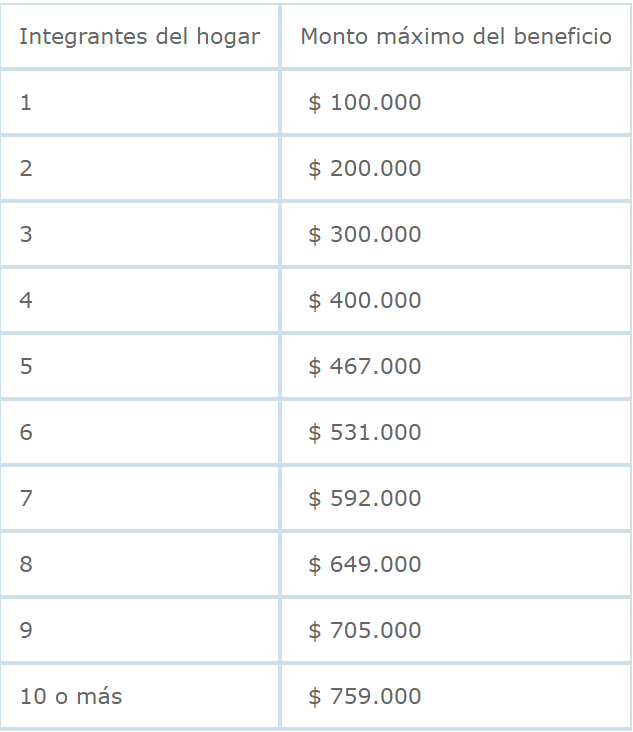Select the $ 467.000 benefit amount
Screen dimensions: 633x732
(365, 367)
